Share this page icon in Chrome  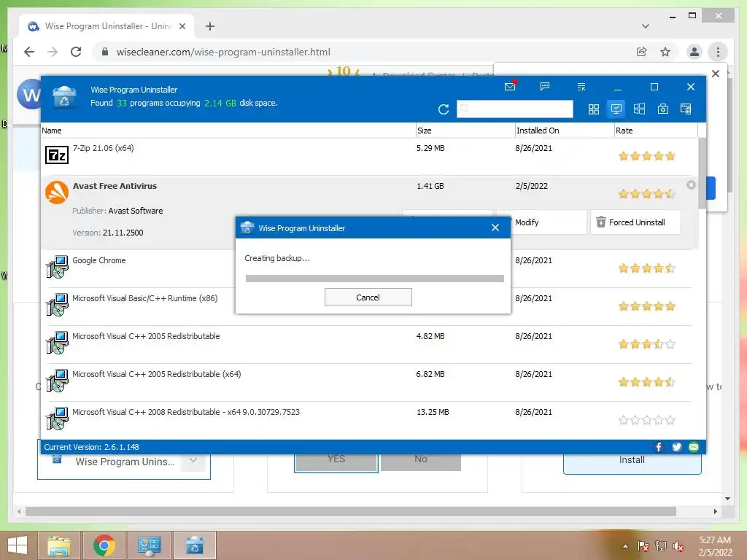(642, 52)
